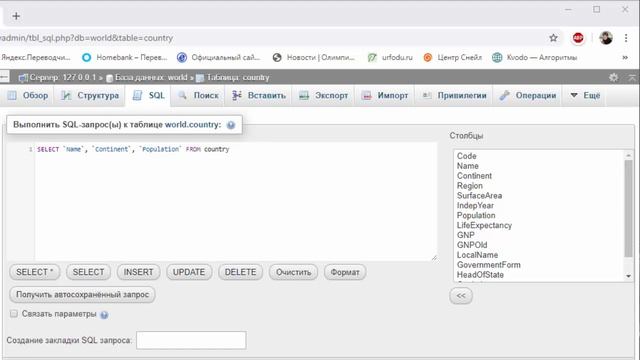Switch to the Привилегии tab
This screenshot has width=640, height=360.
click(x=454, y=96)
